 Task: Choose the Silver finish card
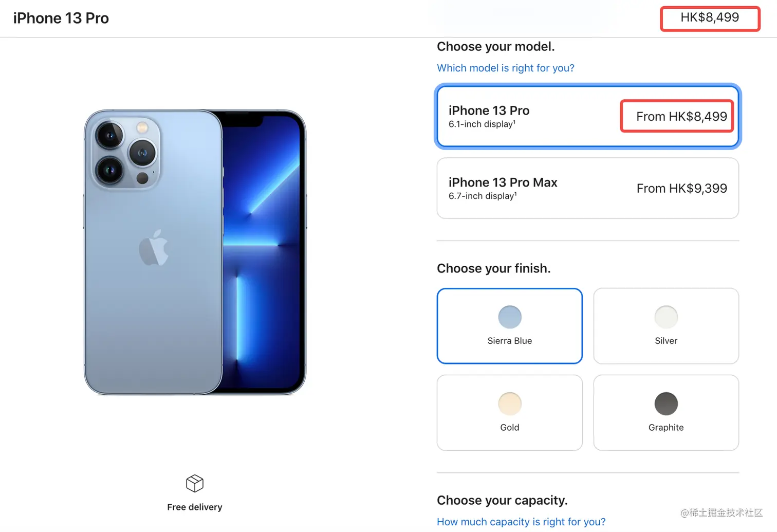pyautogui.click(x=666, y=326)
